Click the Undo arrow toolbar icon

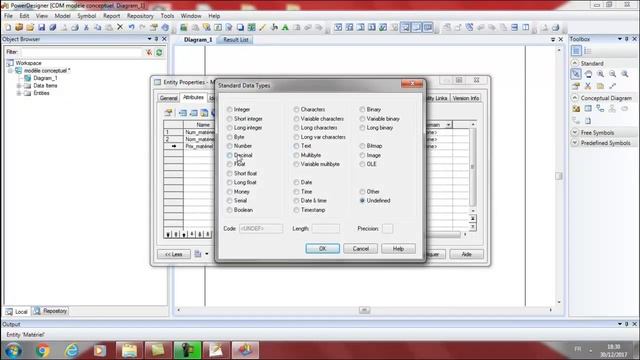pyautogui.click(x=131, y=27)
